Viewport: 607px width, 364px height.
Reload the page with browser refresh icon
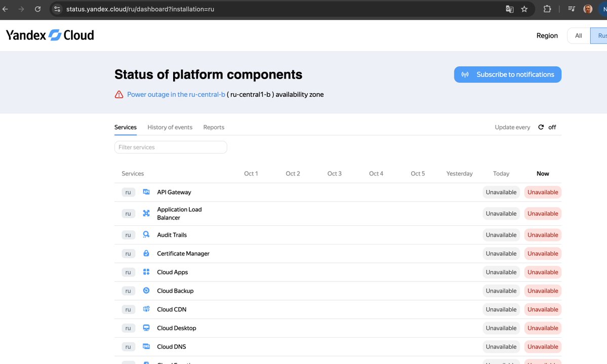[x=37, y=9]
